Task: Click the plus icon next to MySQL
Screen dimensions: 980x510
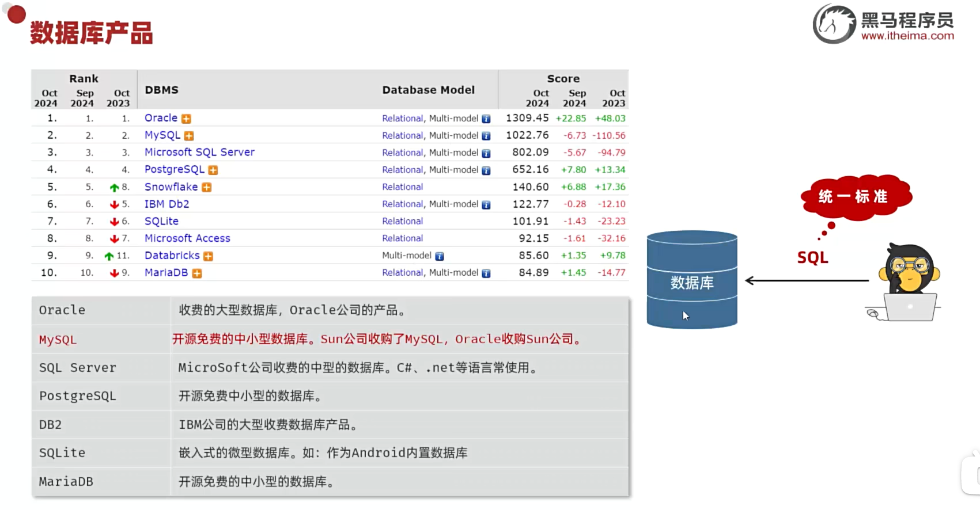Action: click(189, 136)
